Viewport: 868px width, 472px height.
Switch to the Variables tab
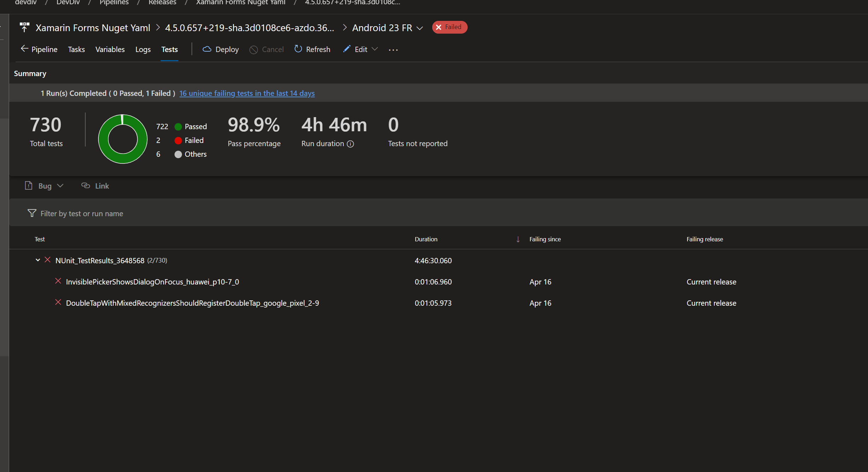pyautogui.click(x=110, y=49)
